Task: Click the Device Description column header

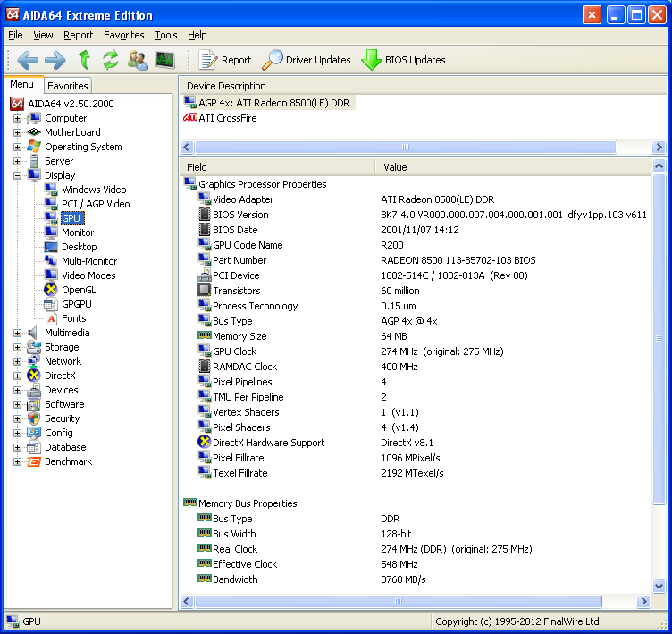Action: point(423,86)
